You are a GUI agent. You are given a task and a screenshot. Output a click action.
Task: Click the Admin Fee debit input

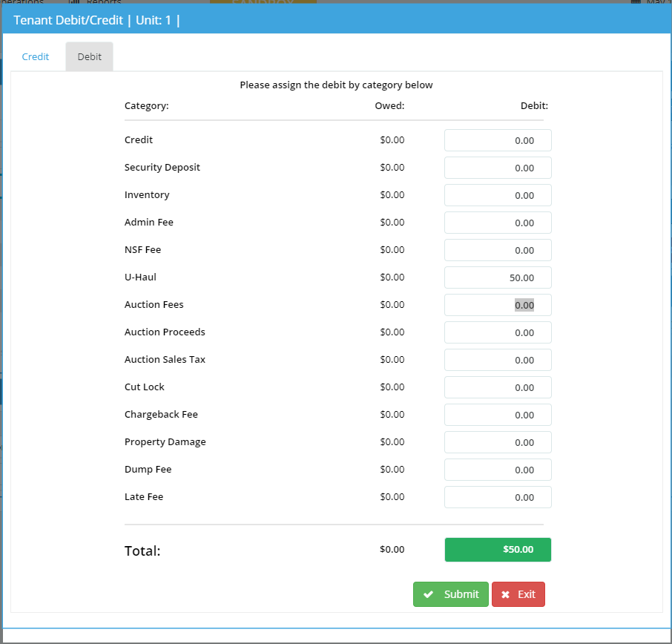pos(498,223)
